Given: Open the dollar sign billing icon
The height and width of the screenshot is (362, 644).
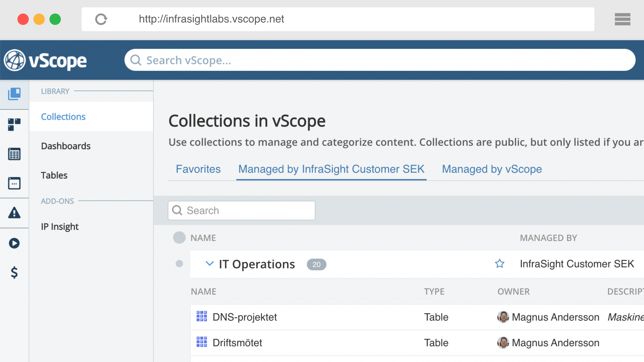Looking at the screenshot, I should click(x=14, y=272).
